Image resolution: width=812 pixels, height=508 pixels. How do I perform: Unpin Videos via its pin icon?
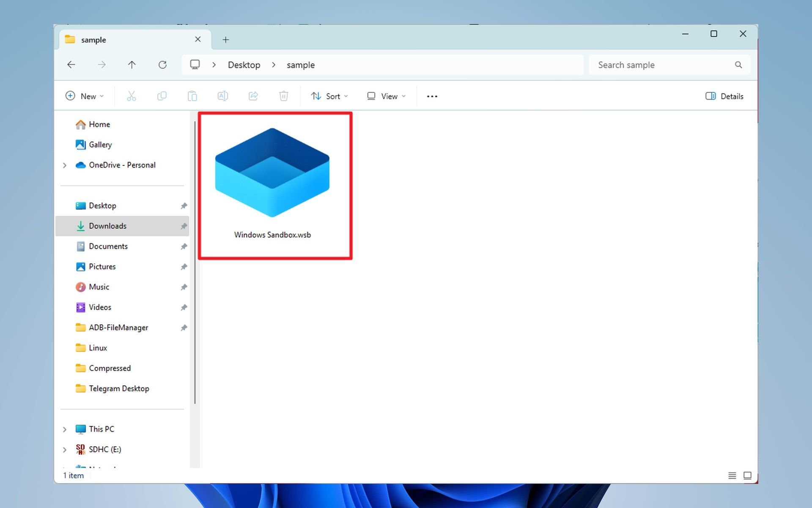point(184,307)
